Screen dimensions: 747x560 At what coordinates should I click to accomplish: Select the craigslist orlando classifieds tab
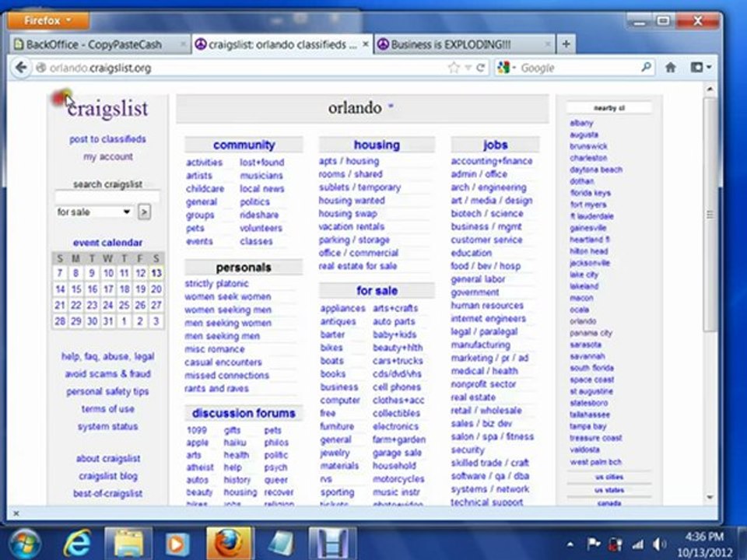click(x=282, y=44)
